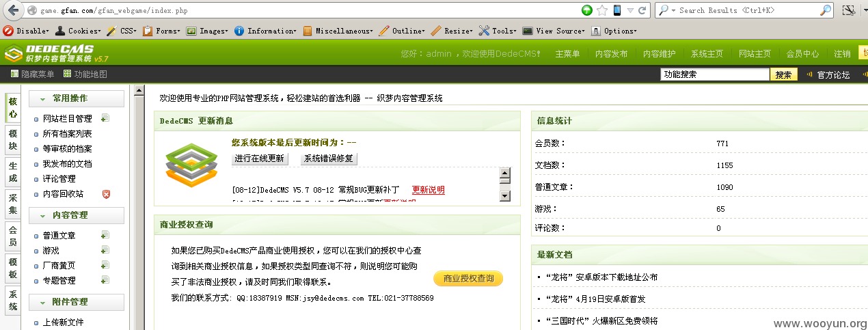The image size is (868, 330).
Task: Open the red 更新说明 link
Action: [428, 190]
